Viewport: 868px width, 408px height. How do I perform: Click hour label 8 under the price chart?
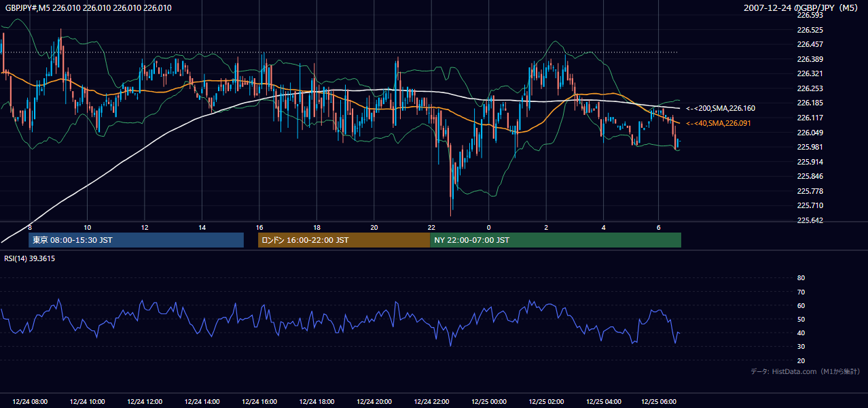point(30,227)
